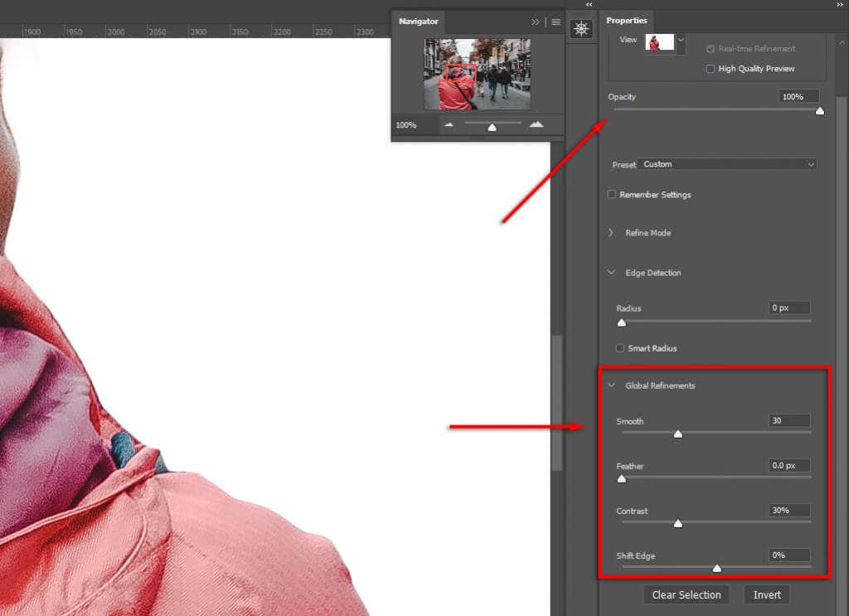The height and width of the screenshot is (616, 849).
Task: Click the Opacity slider thumb
Action: [819, 110]
